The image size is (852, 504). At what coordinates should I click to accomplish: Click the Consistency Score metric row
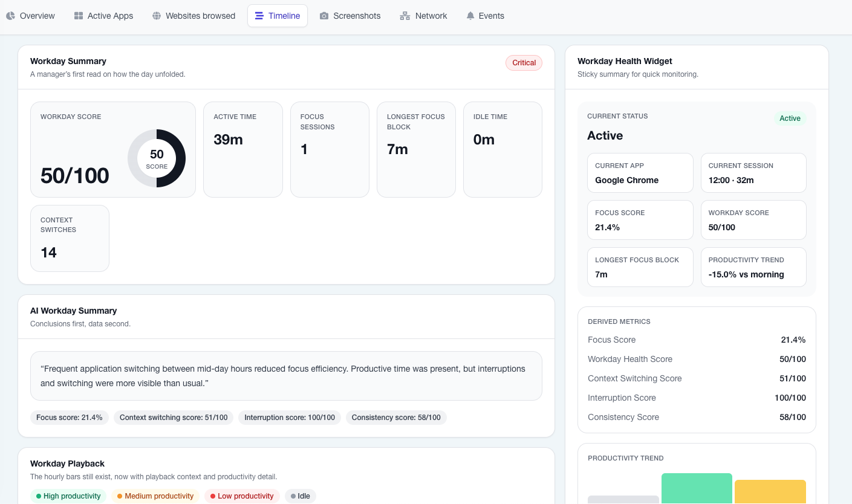697,417
